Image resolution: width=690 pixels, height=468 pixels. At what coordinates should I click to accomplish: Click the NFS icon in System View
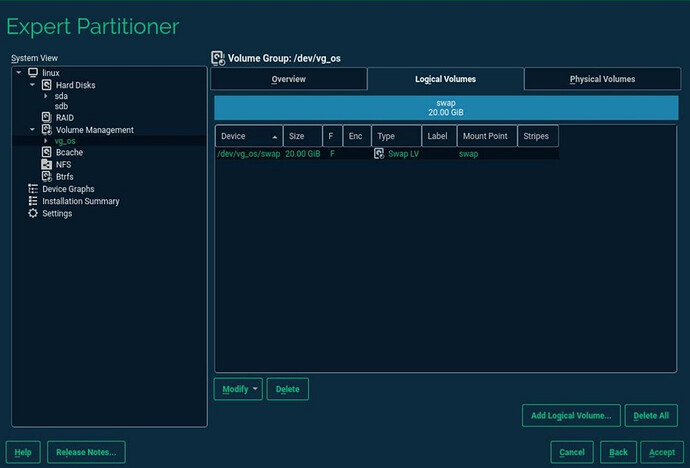pos(46,165)
